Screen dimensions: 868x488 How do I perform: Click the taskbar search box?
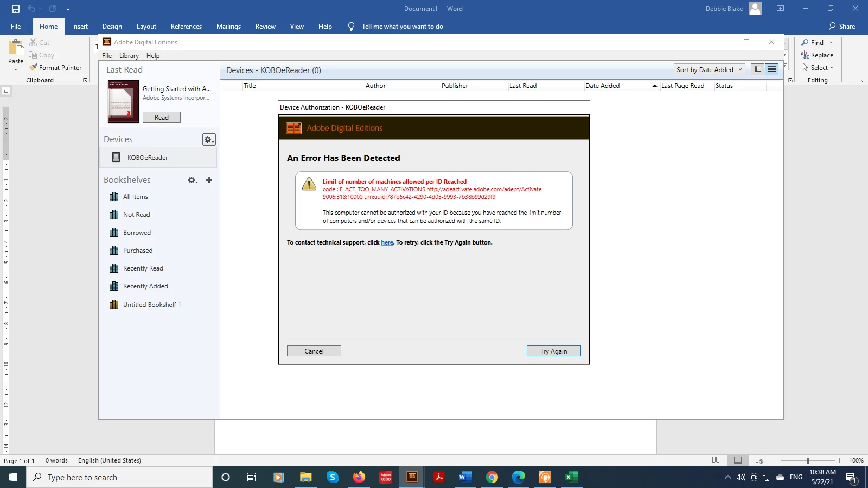click(x=119, y=477)
